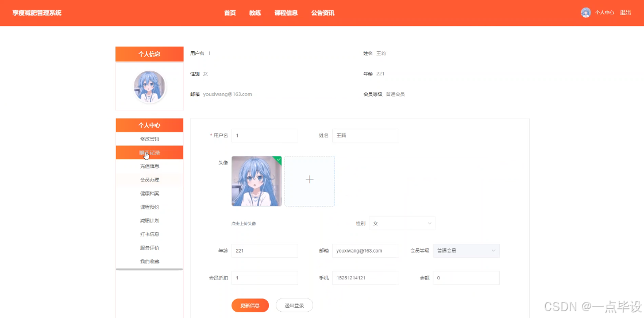This screenshot has height=318, width=644.
Task: Click the green checkmark on uploaded avatar
Action: pyautogui.click(x=279, y=159)
